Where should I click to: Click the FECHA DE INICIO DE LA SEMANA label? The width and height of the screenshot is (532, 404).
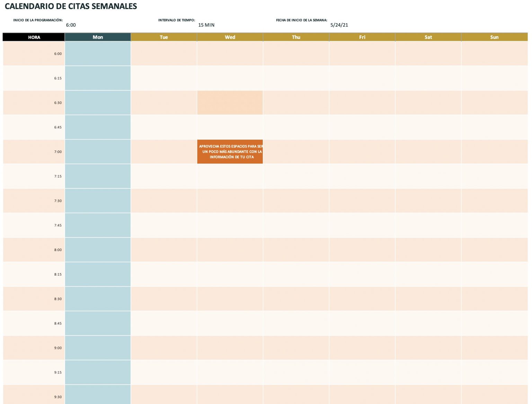[302, 20]
